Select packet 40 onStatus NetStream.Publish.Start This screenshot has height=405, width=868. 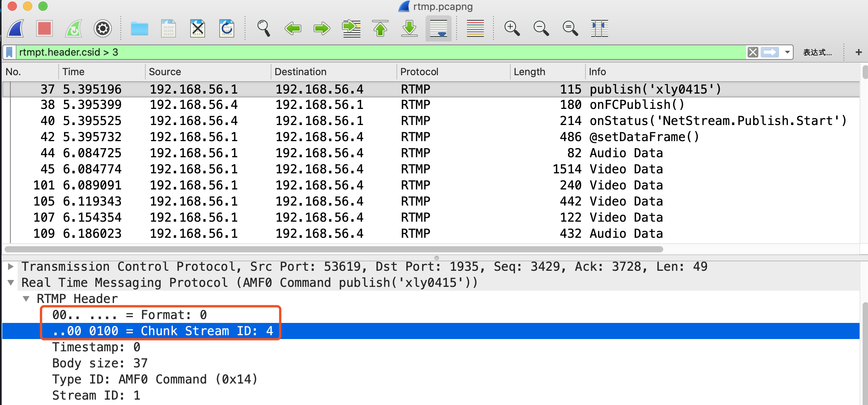click(431, 121)
